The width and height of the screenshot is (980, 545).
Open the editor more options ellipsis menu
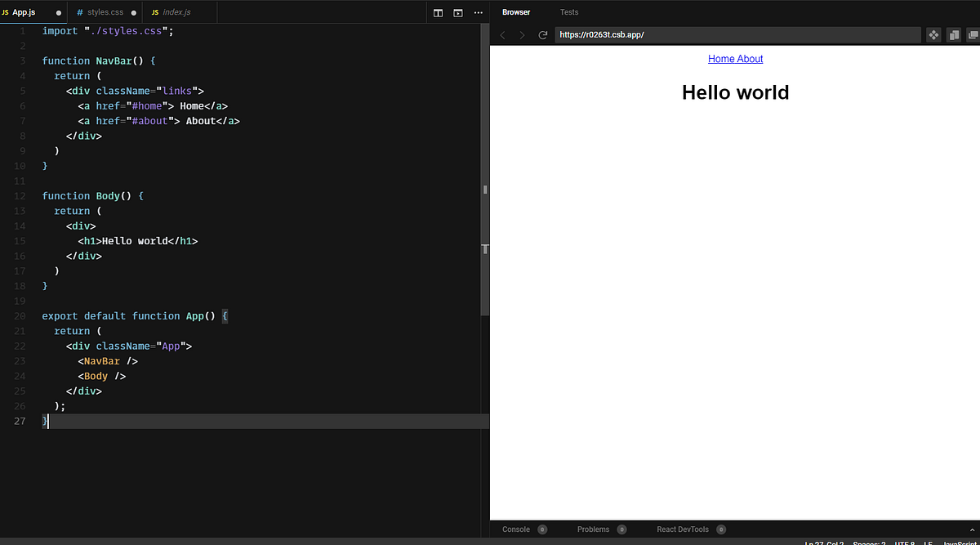coord(479,12)
